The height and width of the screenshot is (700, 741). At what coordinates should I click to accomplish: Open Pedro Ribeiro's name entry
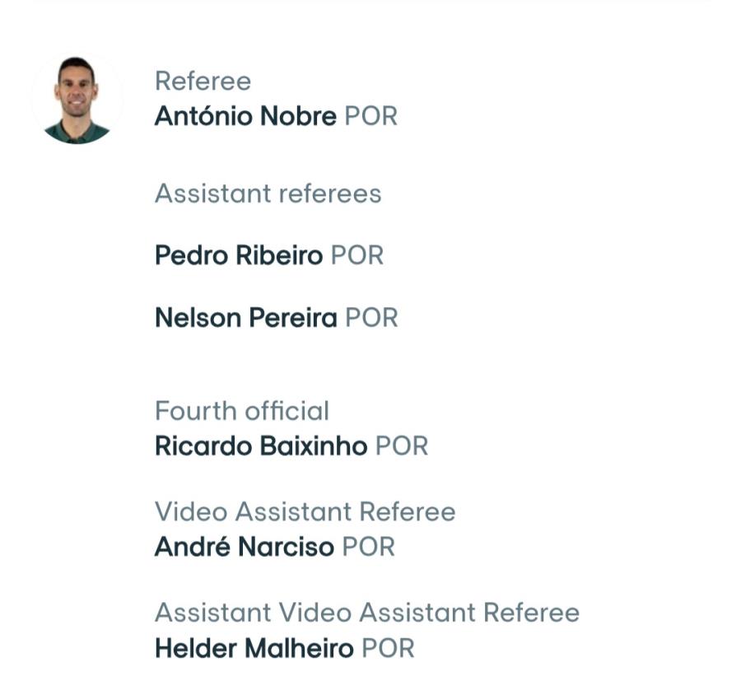[239, 255]
